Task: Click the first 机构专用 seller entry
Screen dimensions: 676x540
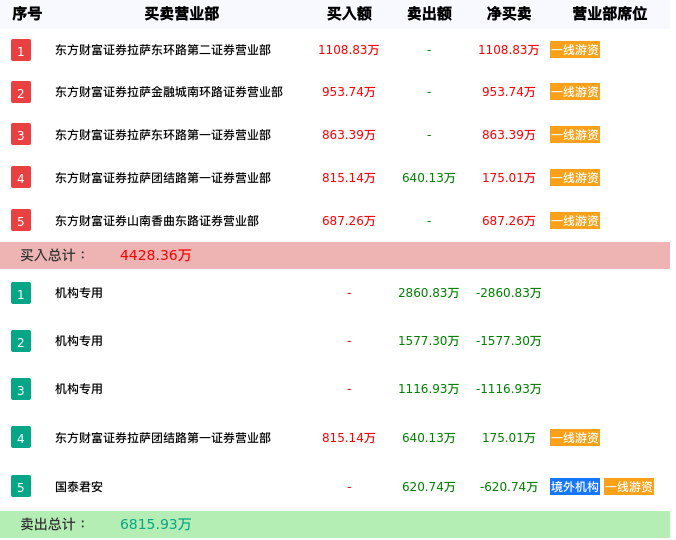Action: [x=79, y=293]
